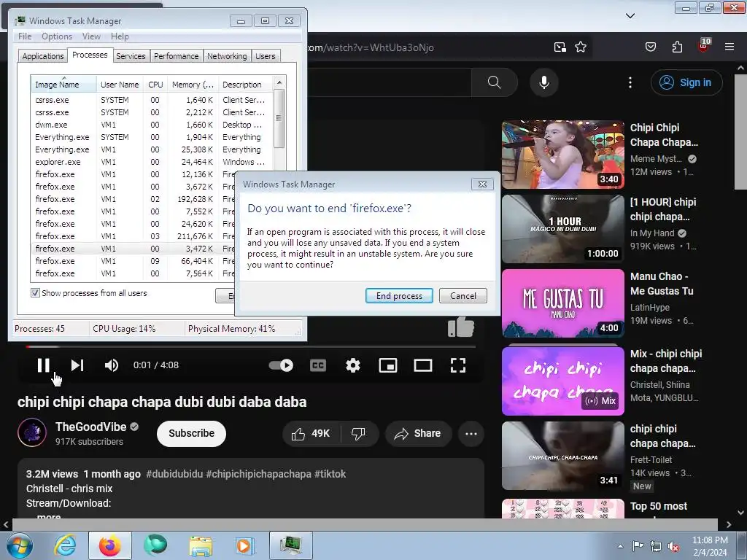Share the video

(x=418, y=433)
